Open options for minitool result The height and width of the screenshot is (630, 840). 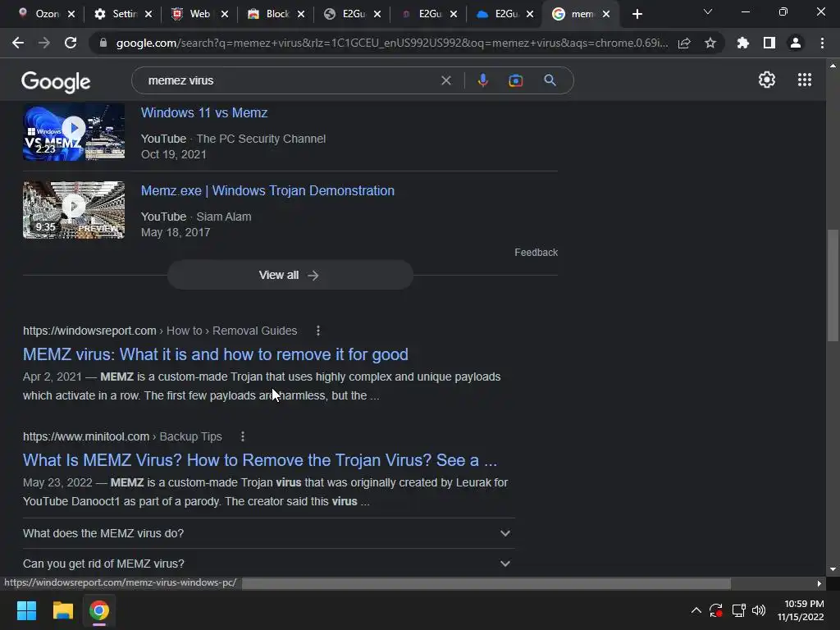tap(243, 436)
